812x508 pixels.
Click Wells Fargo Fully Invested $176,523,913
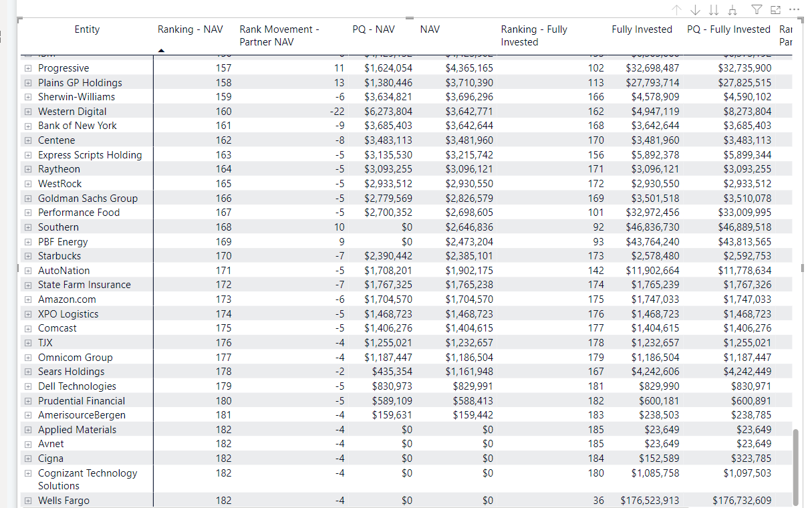click(x=650, y=501)
